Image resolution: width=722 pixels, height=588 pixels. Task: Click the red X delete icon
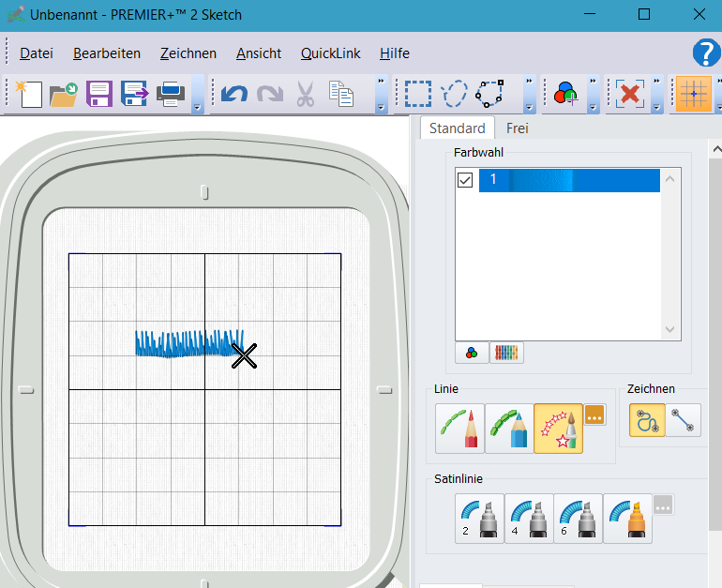630,94
